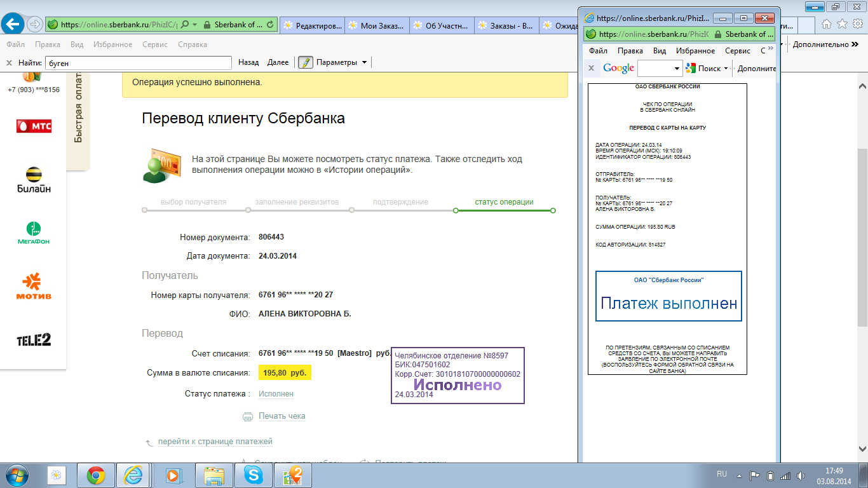Switch to the Об Участн... tab
This screenshot has height=488, width=868.
click(442, 25)
